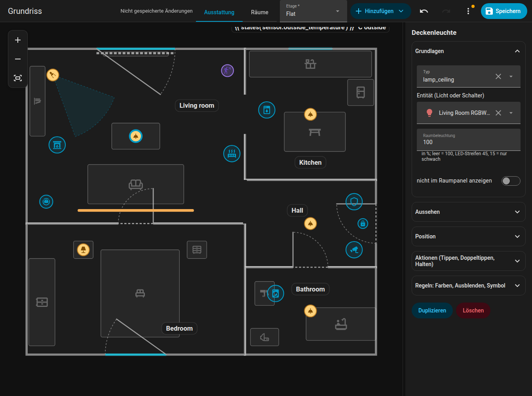Open the Typ lamp_ceiling dropdown arrow
Viewport: 532px width, 396px height.
point(511,76)
